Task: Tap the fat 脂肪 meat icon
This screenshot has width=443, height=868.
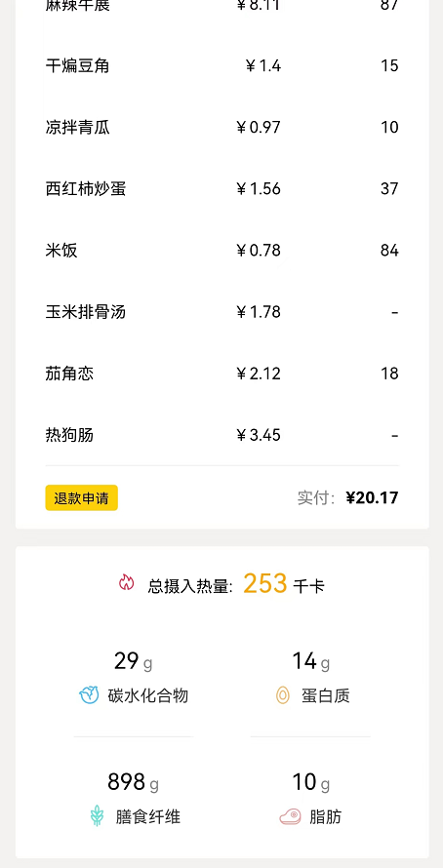Action: [290, 816]
